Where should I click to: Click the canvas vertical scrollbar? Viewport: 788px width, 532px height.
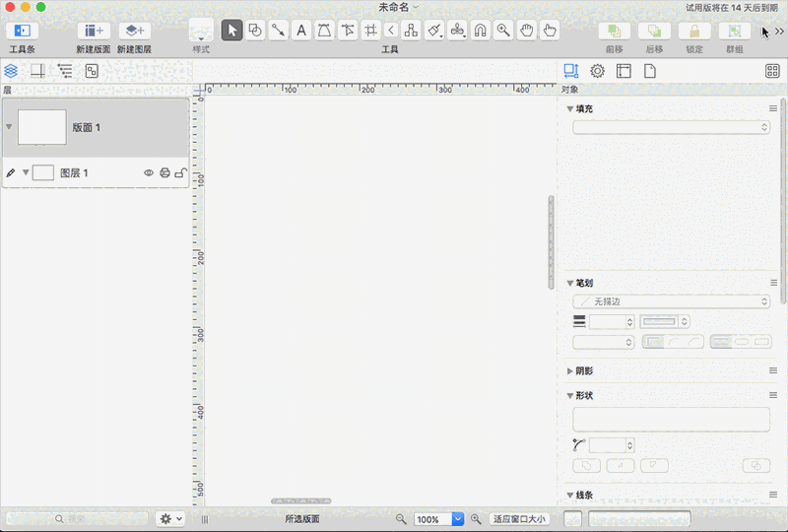pos(551,242)
